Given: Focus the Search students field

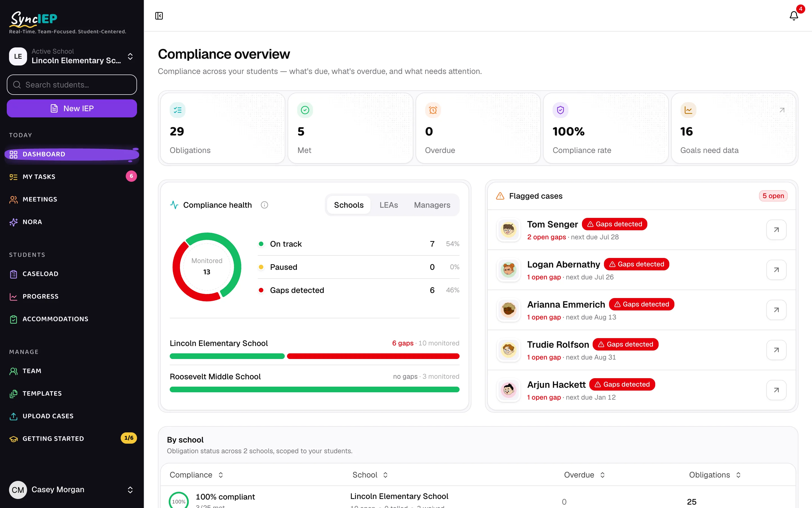Looking at the screenshot, I should (x=72, y=85).
